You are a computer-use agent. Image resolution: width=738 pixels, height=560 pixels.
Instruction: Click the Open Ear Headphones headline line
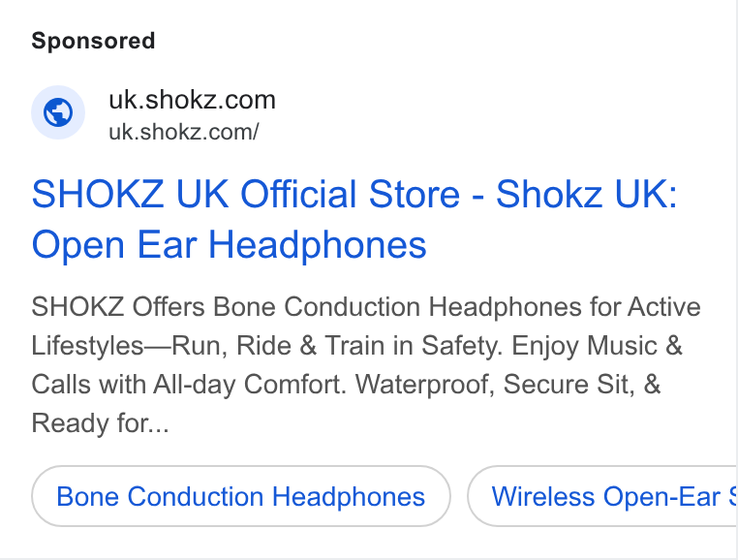(x=229, y=245)
